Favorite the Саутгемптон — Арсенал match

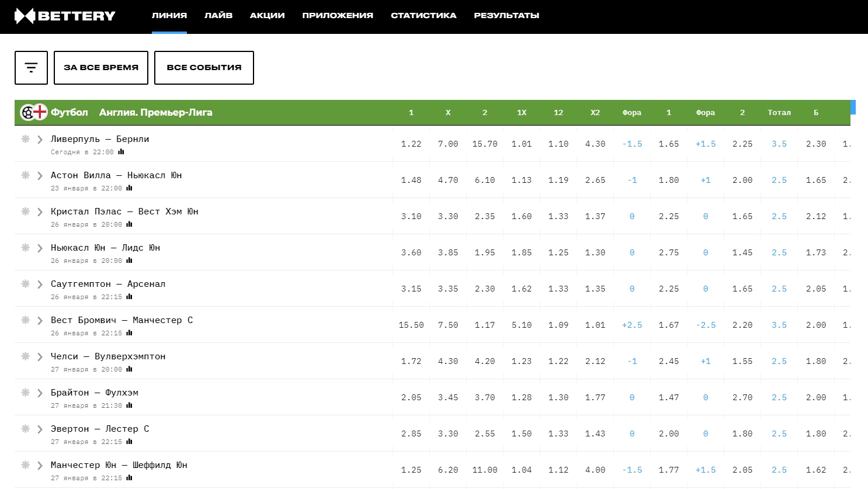(x=26, y=284)
